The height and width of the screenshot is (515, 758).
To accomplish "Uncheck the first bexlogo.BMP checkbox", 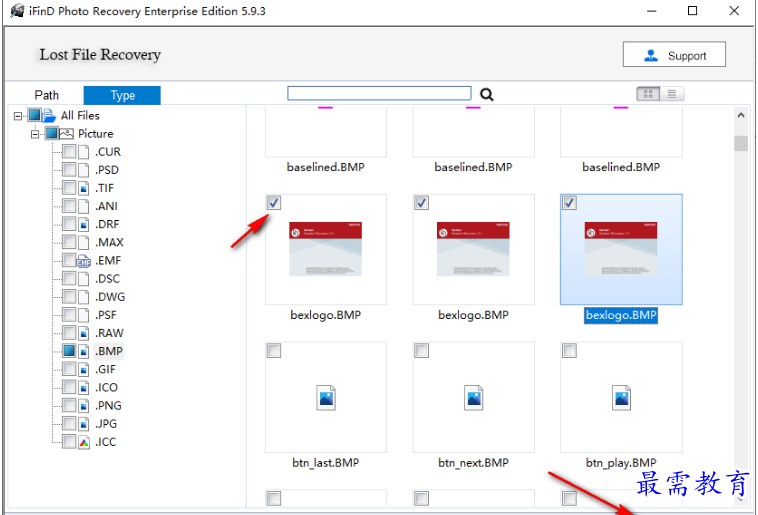I will click(274, 203).
